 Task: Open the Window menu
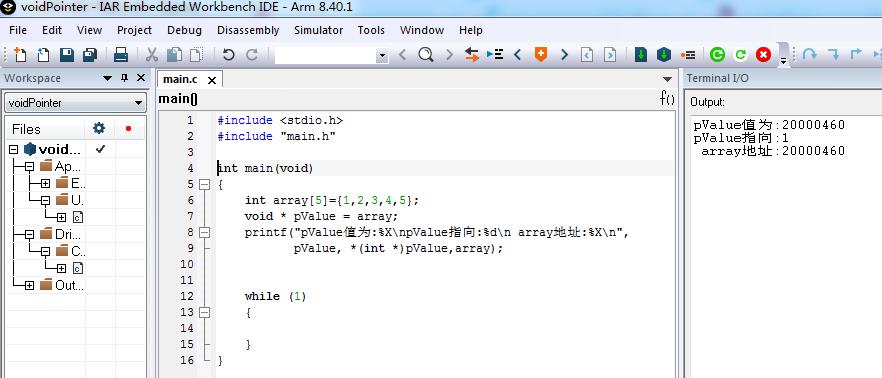[422, 30]
